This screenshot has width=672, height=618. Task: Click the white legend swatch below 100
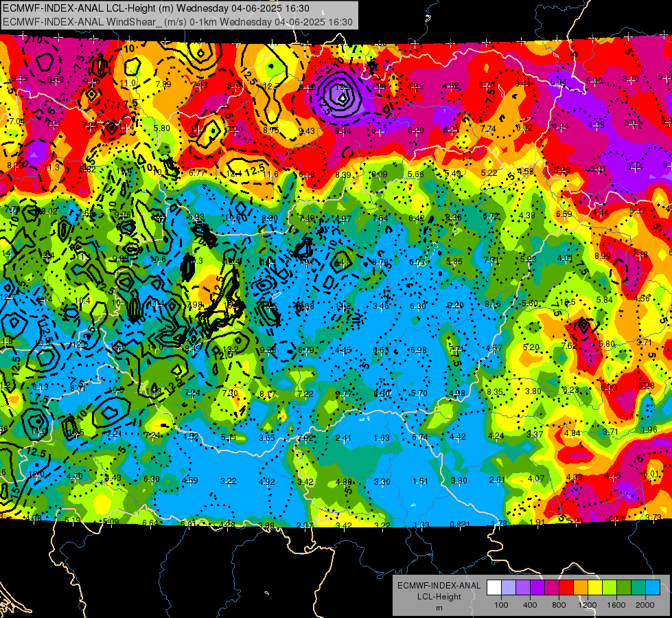click(x=494, y=587)
